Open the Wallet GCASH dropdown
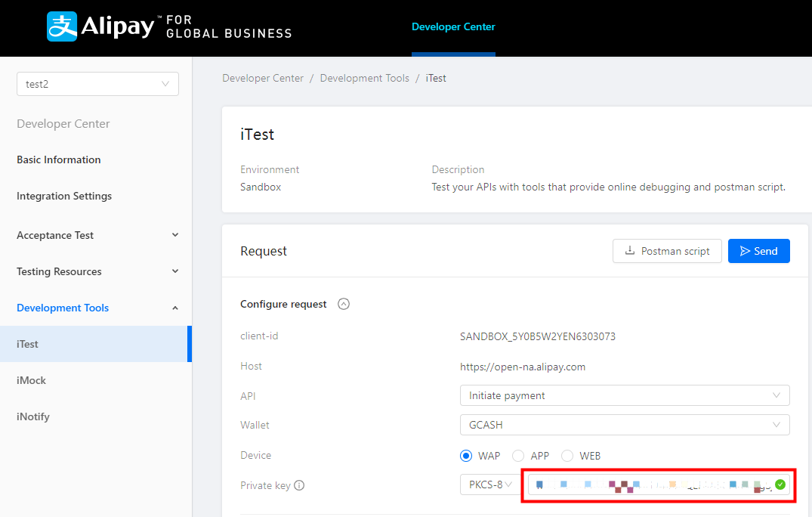This screenshot has width=812, height=517. point(624,425)
